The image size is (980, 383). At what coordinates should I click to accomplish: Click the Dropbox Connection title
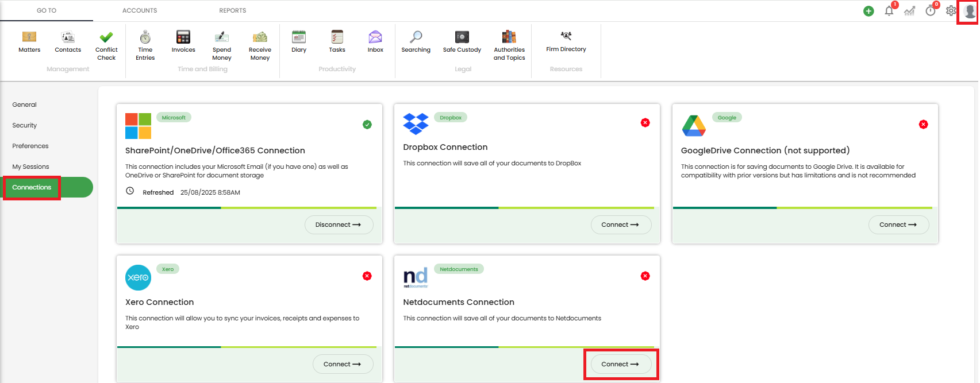click(445, 147)
